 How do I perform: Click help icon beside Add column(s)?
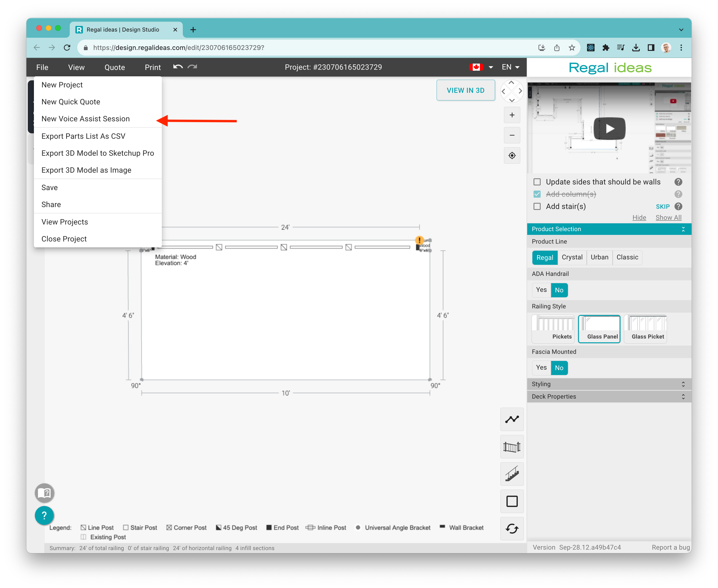(x=678, y=194)
